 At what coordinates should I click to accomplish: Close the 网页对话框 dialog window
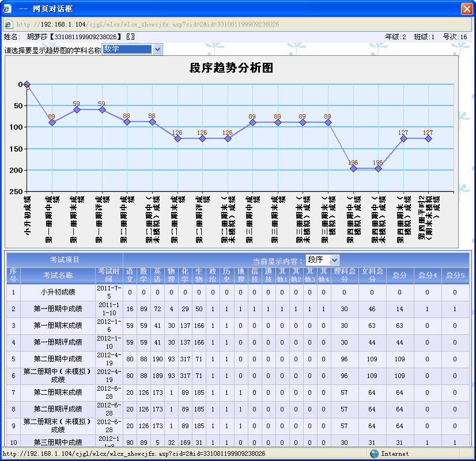click(467, 9)
